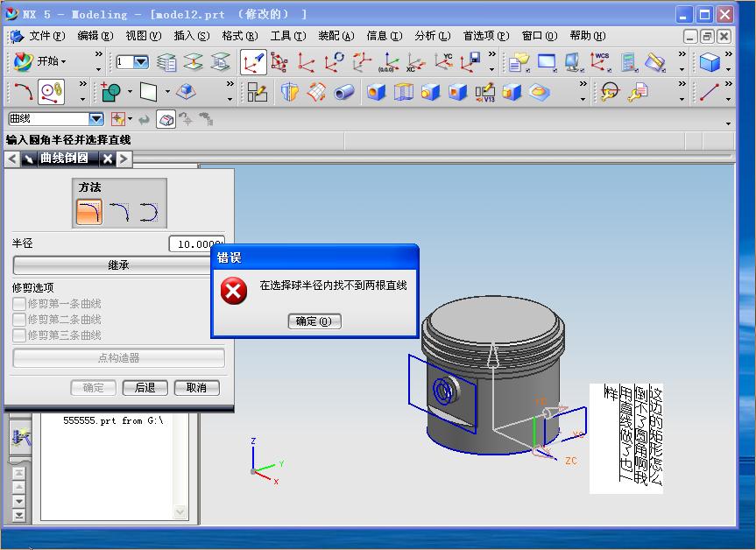Expand the Datum Plane dropdown arrow
The height and width of the screenshot is (550, 756).
click(x=166, y=91)
